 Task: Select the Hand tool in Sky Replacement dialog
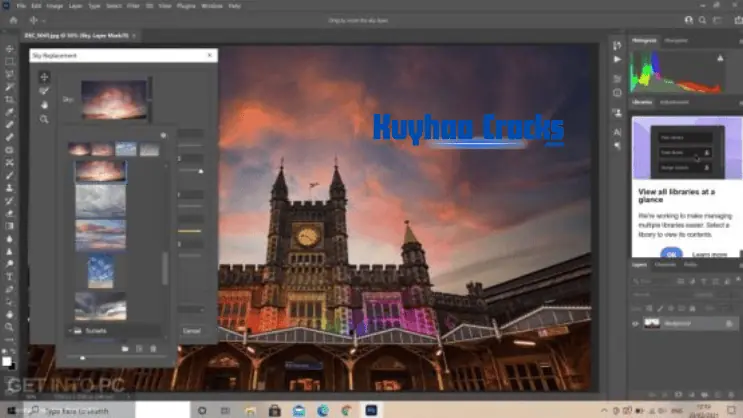[44, 104]
